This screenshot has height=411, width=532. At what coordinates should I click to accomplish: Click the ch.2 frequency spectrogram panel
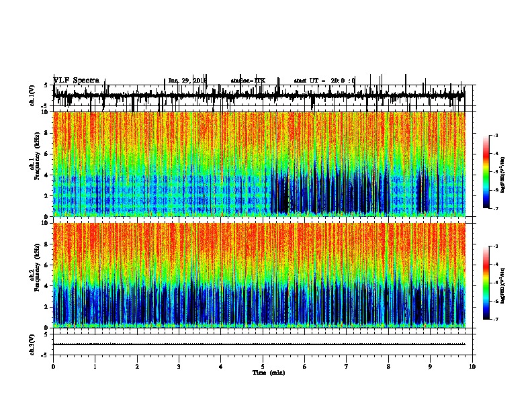[259, 275]
